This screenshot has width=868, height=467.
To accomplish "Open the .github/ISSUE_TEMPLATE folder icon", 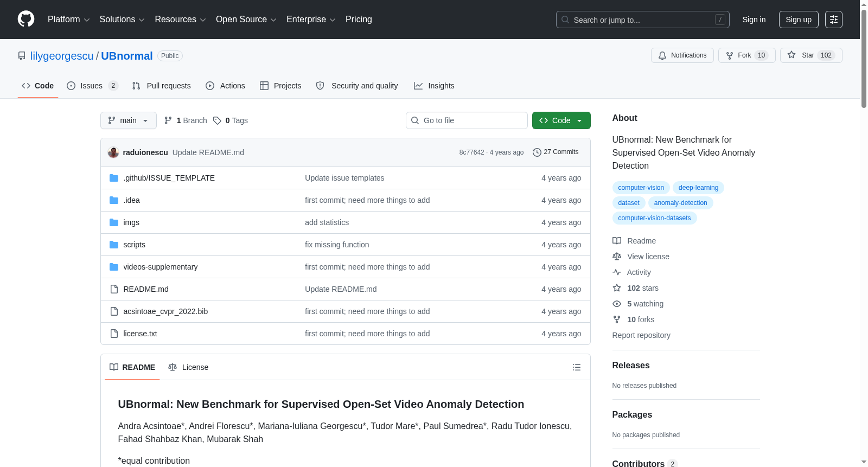I will point(114,178).
